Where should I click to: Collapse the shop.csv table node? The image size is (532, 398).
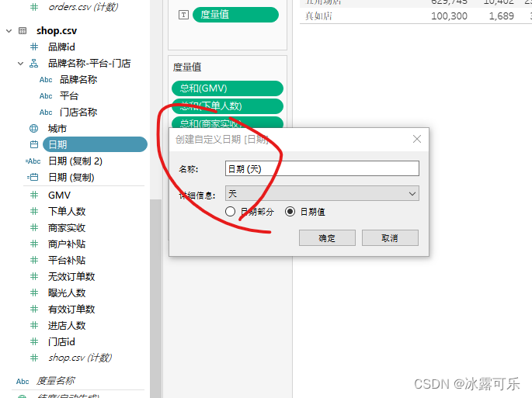click(9, 31)
